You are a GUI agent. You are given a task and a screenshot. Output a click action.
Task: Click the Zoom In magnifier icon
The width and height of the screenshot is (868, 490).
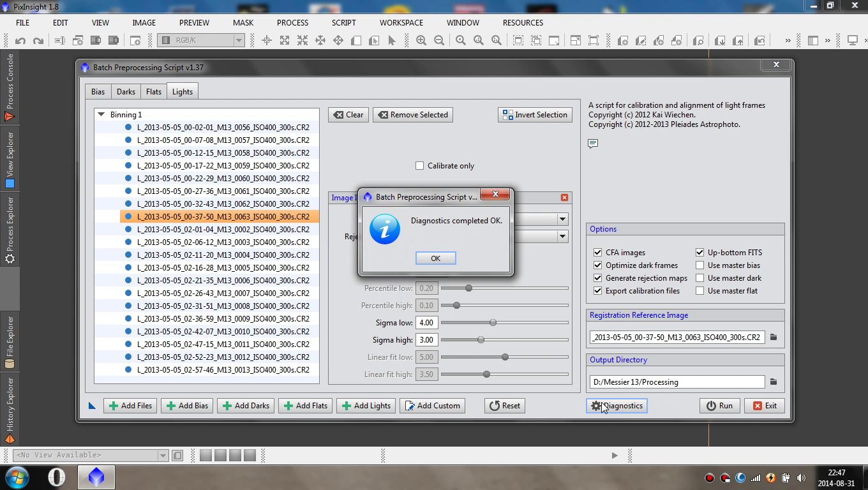coord(421,40)
